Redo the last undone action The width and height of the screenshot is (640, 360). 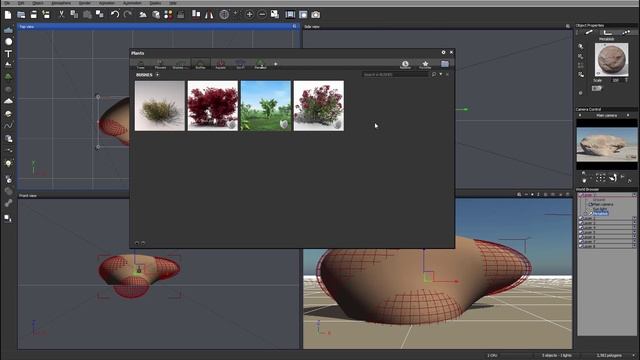(128, 15)
